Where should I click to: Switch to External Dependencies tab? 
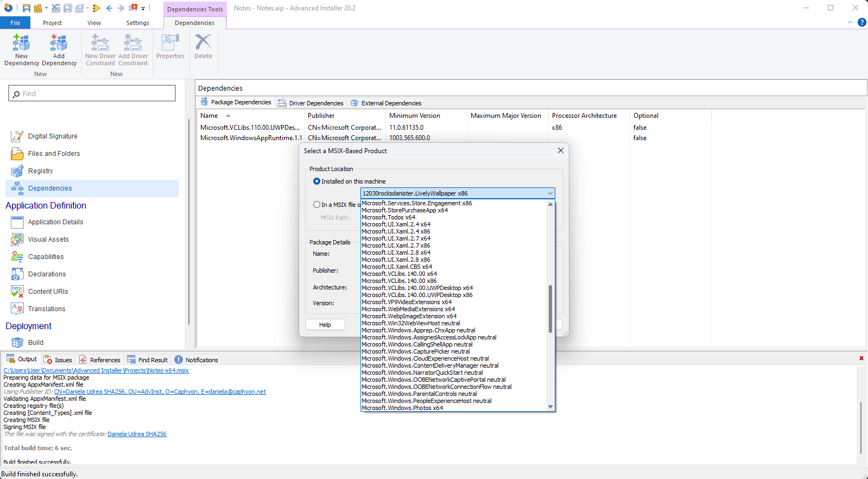386,103
